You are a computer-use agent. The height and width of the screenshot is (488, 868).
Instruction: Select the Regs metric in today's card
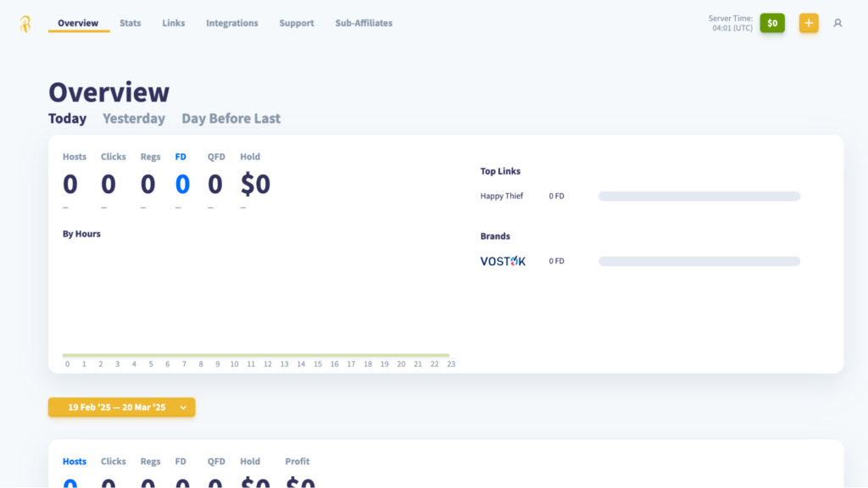150,157
